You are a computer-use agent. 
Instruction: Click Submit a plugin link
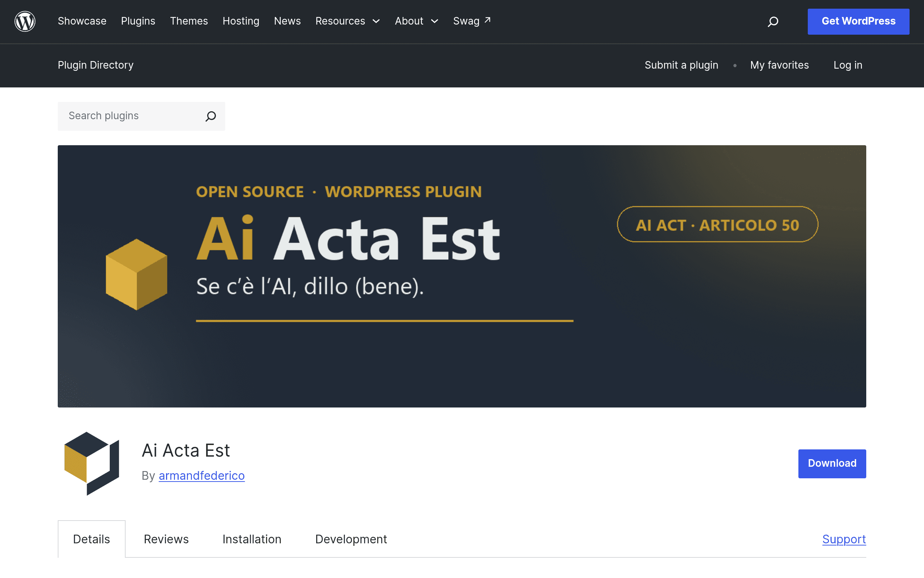coord(681,65)
